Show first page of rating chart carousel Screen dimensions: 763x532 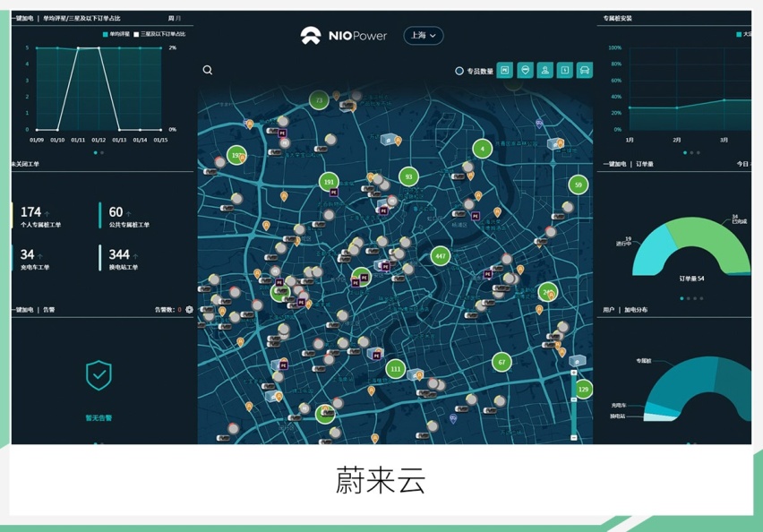click(95, 153)
